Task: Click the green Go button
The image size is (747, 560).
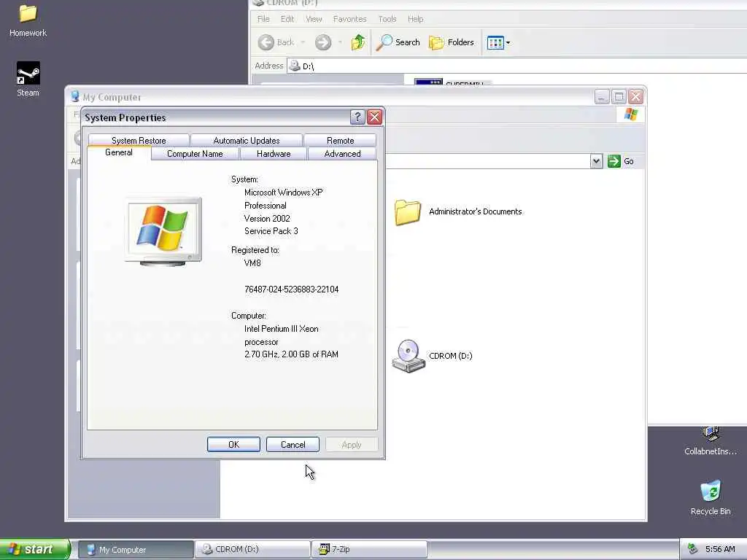Action: click(x=621, y=161)
